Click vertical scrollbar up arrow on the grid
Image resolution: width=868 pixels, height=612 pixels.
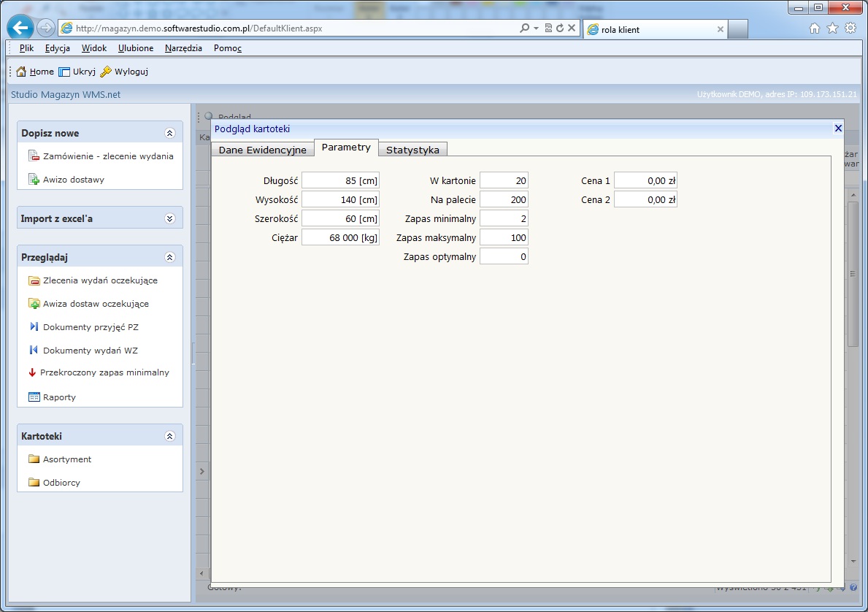pos(853,195)
